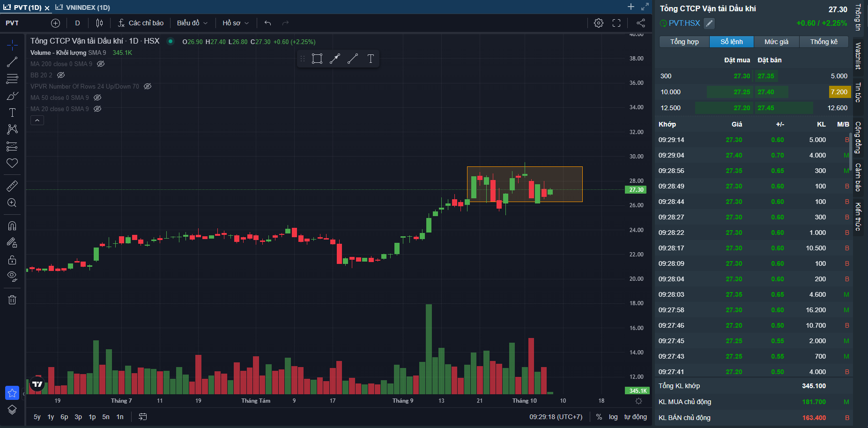This screenshot has height=428, width=868.
Task: Open the Mức giá tab
Action: [776, 42]
